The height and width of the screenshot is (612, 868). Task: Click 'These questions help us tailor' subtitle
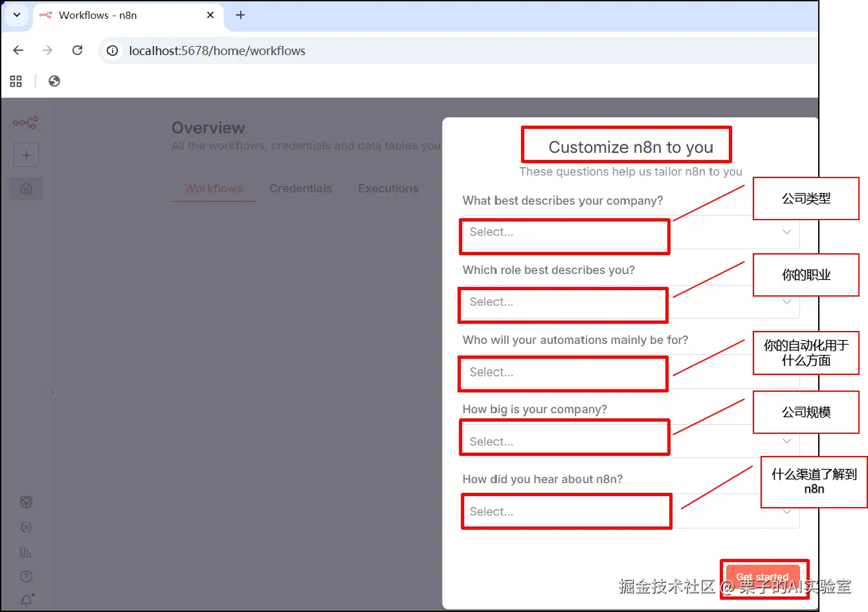click(630, 172)
